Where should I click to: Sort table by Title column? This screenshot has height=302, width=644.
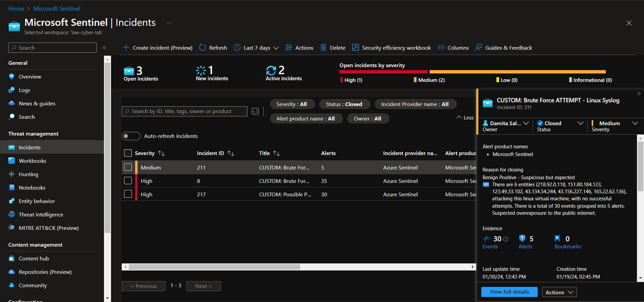[269, 153]
